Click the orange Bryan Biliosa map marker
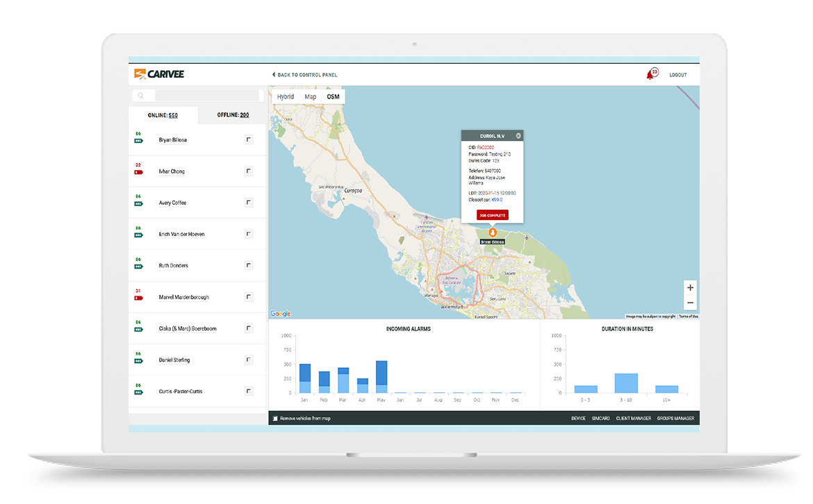The width and height of the screenshot is (813, 504). click(x=493, y=233)
